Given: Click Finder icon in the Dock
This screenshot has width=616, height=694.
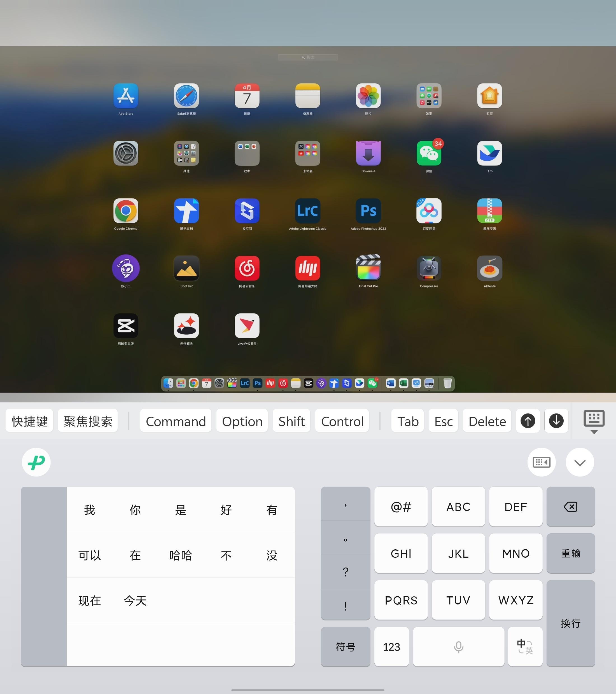Looking at the screenshot, I should pos(168,383).
